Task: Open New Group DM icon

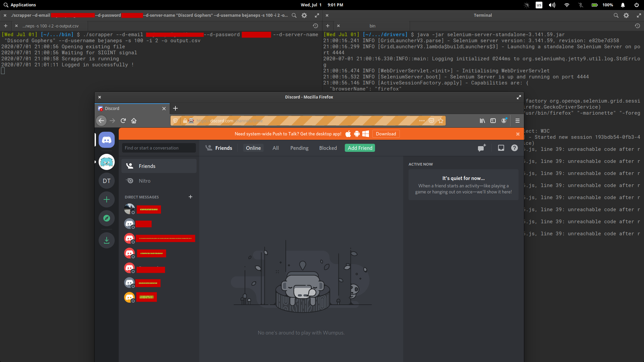Action: click(x=482, y=148)
